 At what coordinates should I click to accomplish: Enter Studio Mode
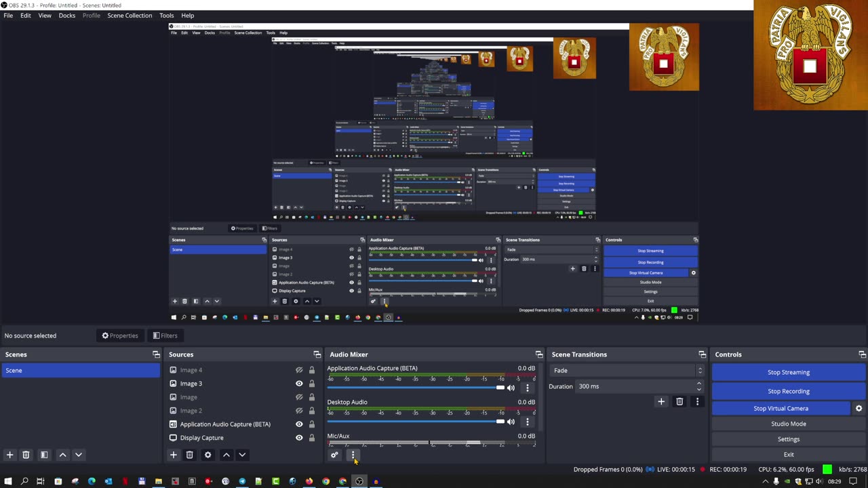point(789,424)
